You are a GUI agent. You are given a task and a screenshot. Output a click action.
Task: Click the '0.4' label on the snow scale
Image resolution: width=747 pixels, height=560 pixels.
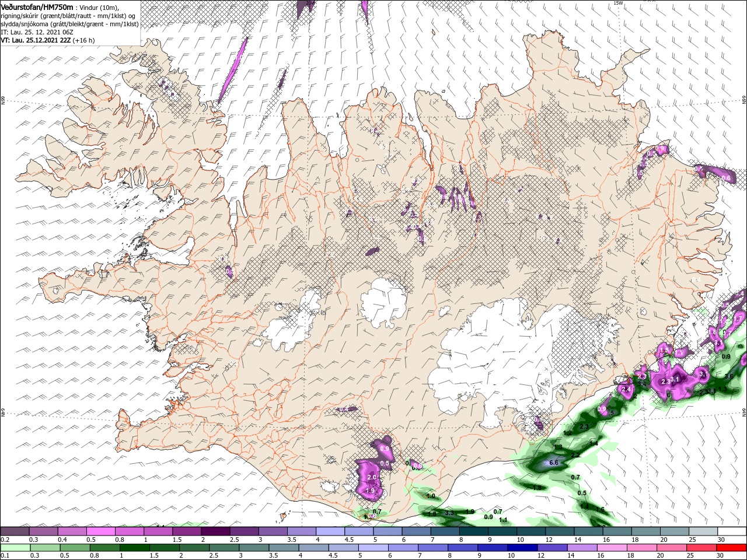62,540
